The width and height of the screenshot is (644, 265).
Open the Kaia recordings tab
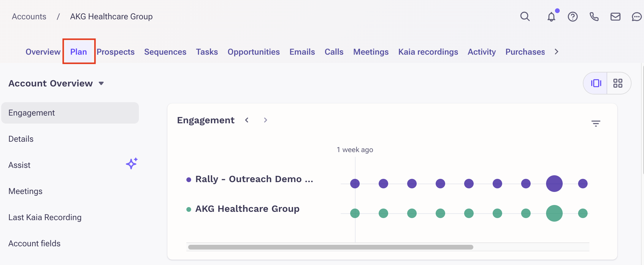coord(428,52)
